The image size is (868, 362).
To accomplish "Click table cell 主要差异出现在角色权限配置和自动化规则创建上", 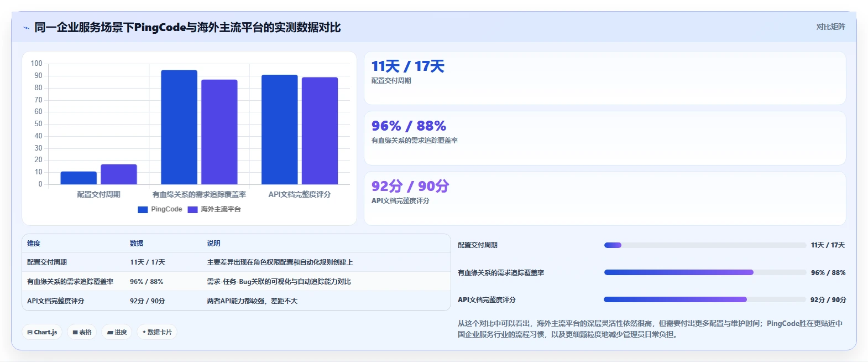I will tap(280, 262).
